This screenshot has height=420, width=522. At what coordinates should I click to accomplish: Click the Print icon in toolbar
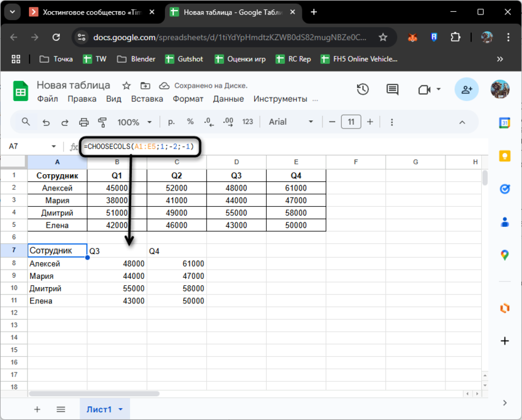(x=83, y=122)
